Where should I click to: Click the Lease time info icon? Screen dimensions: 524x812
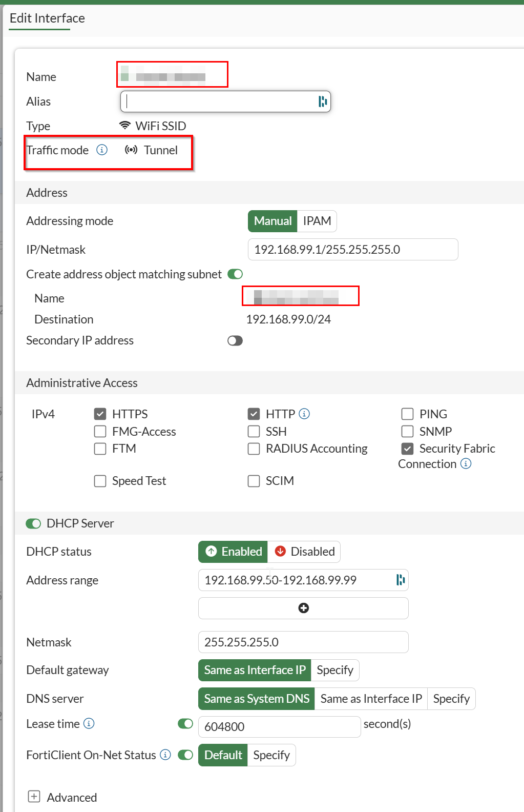[x=89, y=723]
